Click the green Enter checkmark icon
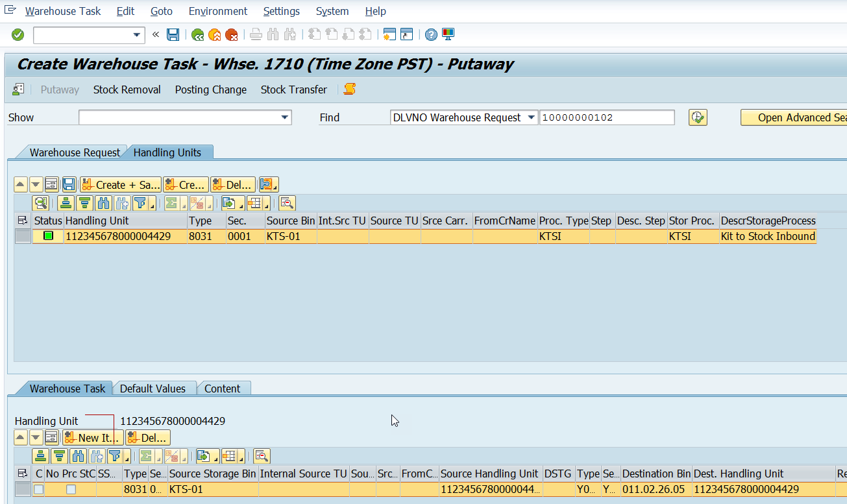Screen dimensions: 847x504 coord(18,34)
